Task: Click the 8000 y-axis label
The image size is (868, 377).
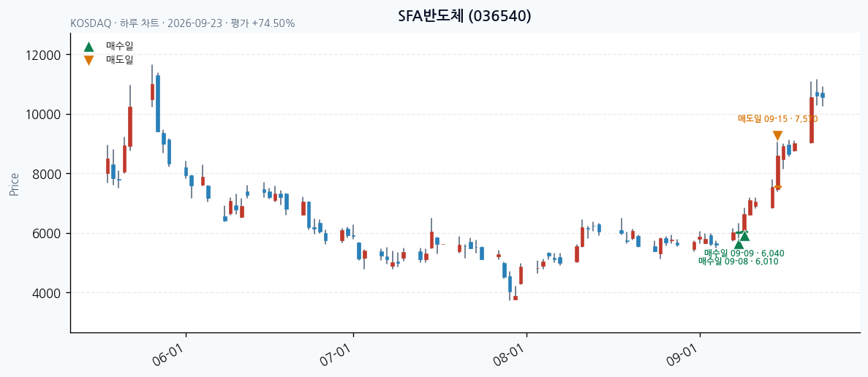Action: tap(47, 174)
